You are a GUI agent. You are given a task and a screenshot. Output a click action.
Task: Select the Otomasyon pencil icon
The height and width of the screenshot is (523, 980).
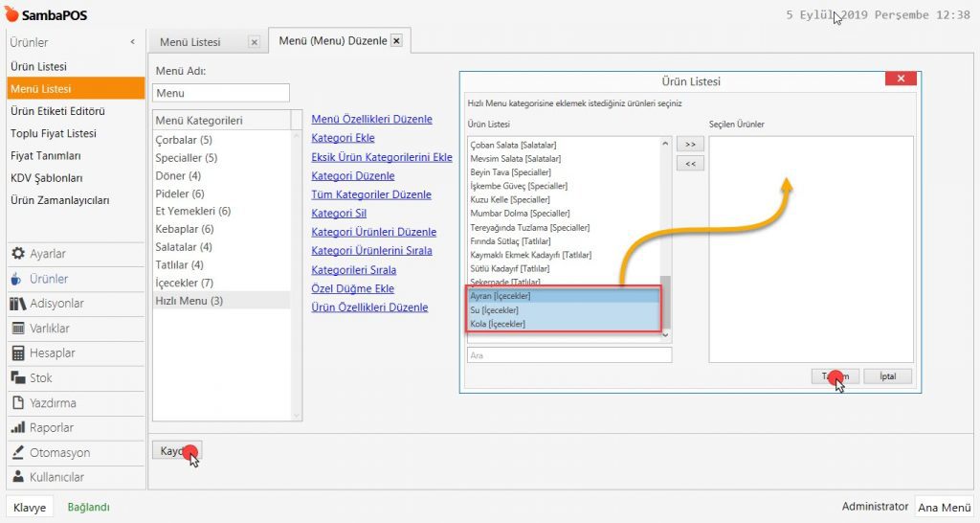tap(17, 453)
